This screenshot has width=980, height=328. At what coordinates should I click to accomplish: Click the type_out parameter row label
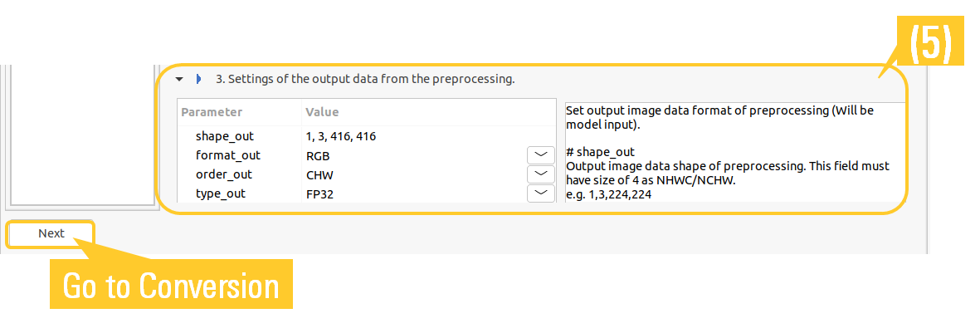220,194
